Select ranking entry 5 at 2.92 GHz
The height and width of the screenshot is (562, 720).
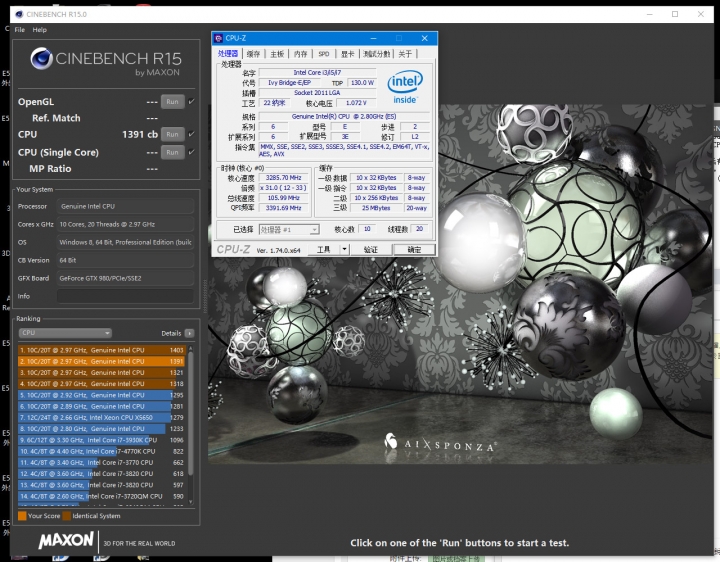coord(101,395)
